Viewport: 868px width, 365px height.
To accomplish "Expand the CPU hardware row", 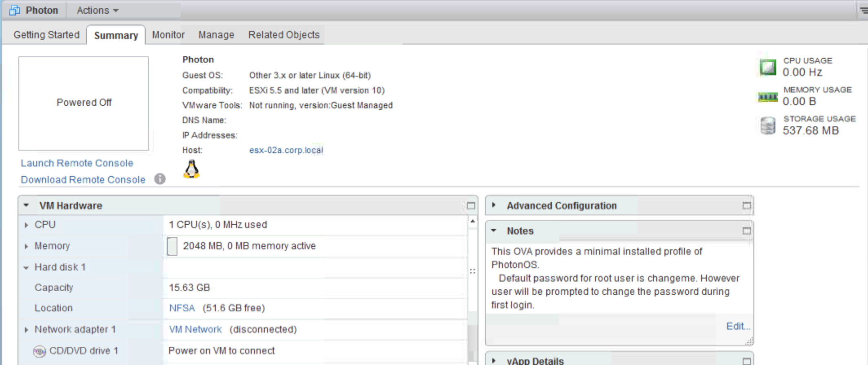I will click(27, 225).
